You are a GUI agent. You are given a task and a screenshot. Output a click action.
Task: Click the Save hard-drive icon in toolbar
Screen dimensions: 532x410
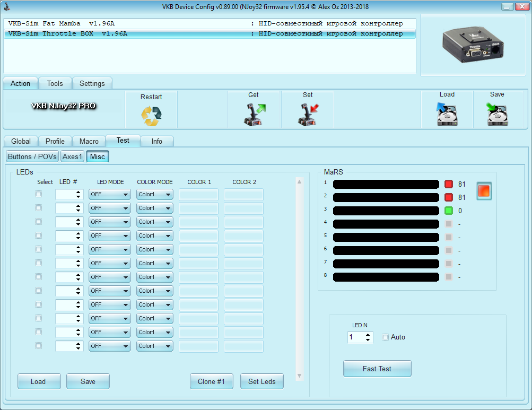tap(497, 114)
